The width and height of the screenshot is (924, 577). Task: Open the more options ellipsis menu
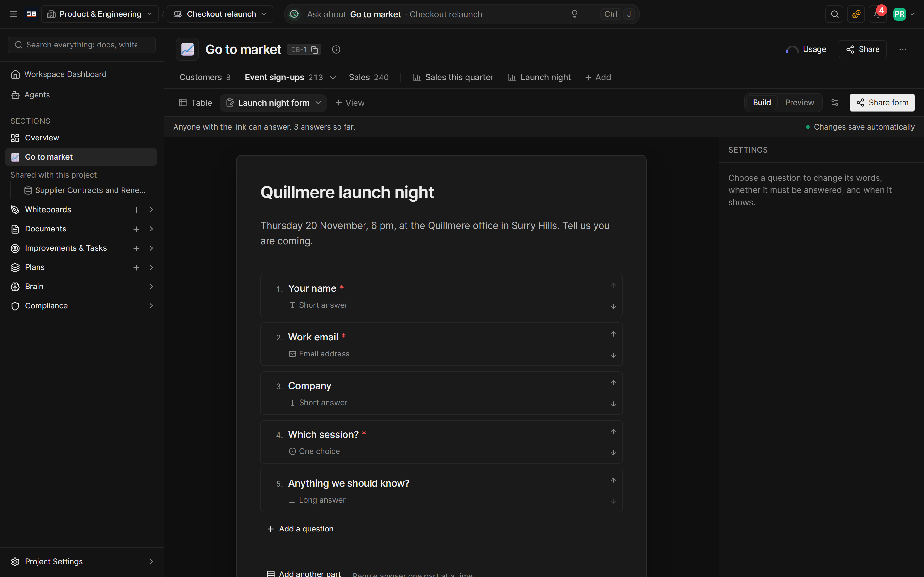coord(903,49)
